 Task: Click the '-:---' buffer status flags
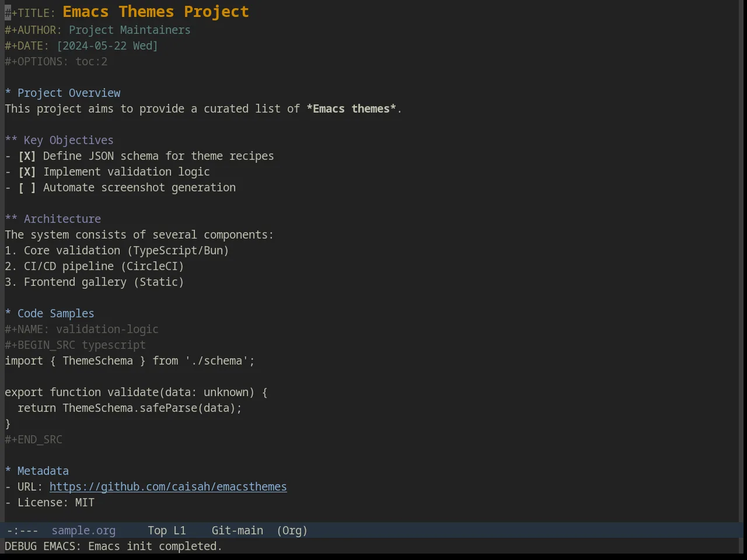pos(22,531)
